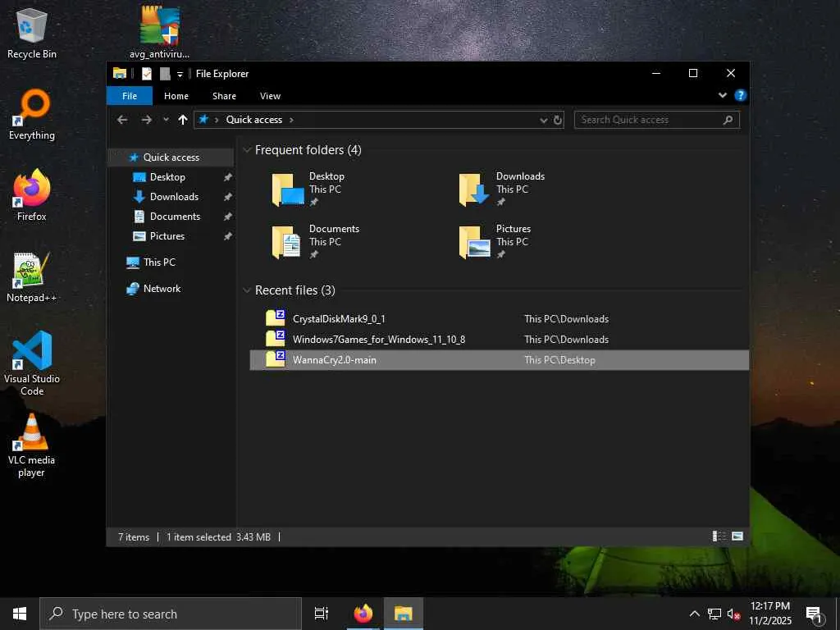Open Task View on the taskbar

322,614
